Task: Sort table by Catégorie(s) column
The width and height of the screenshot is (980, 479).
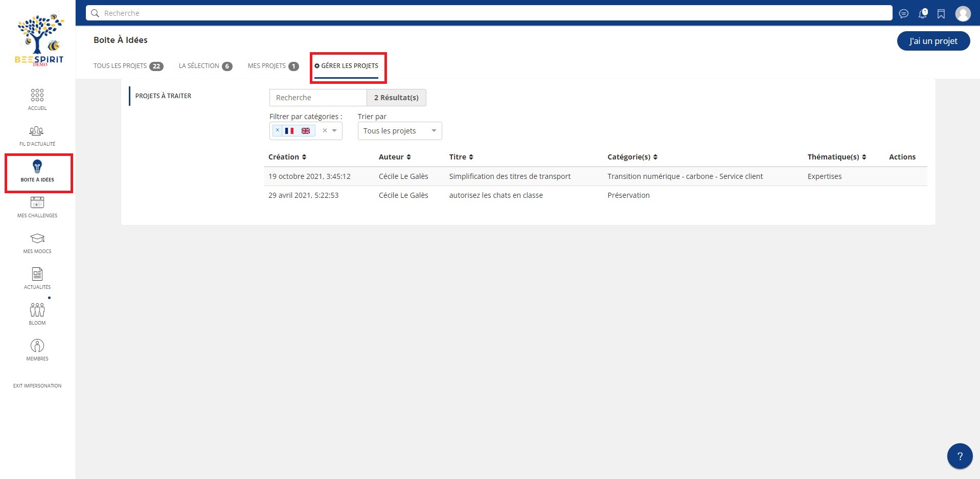Action: [x=632, y=157]
